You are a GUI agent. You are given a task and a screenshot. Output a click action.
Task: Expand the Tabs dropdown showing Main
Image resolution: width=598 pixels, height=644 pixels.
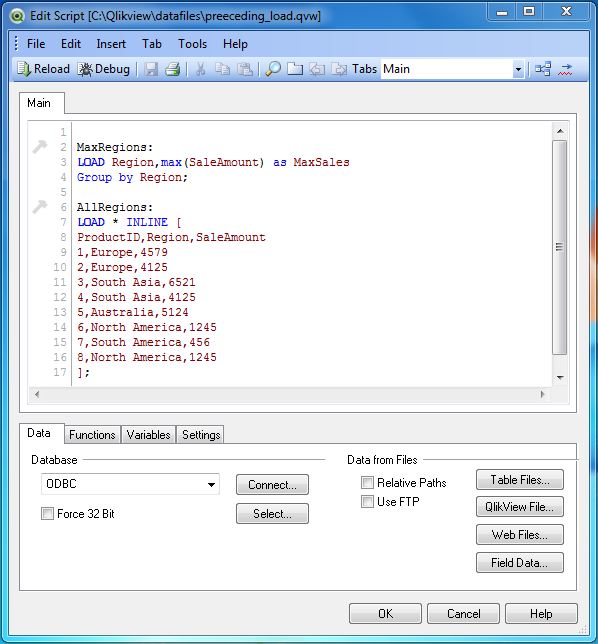point(518,69)
